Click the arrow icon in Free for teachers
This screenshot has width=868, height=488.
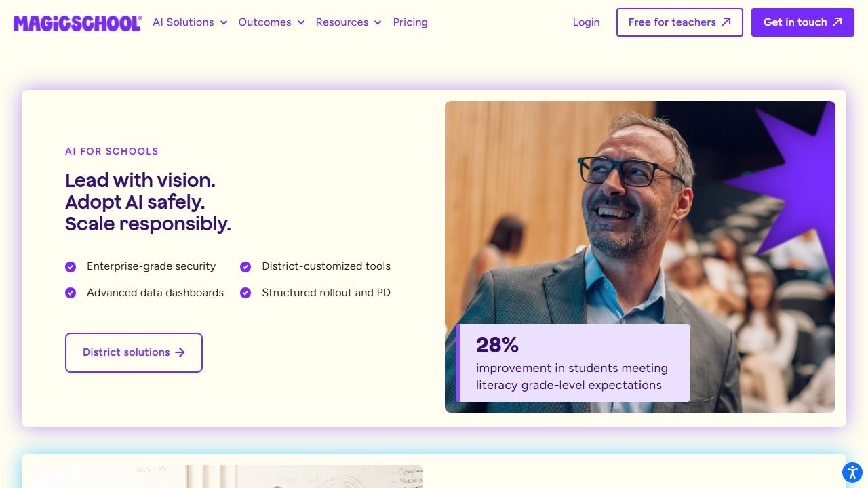[x=726, y=22]
